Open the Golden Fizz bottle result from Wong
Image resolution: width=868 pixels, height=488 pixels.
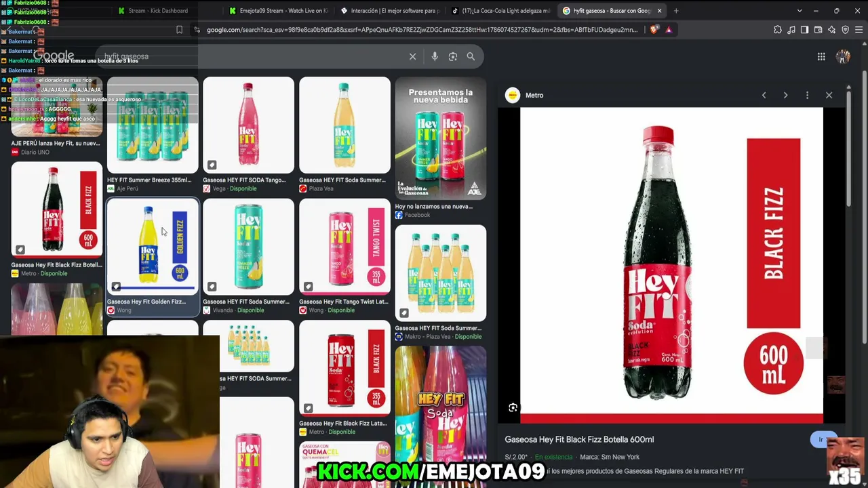pos(153,247)
